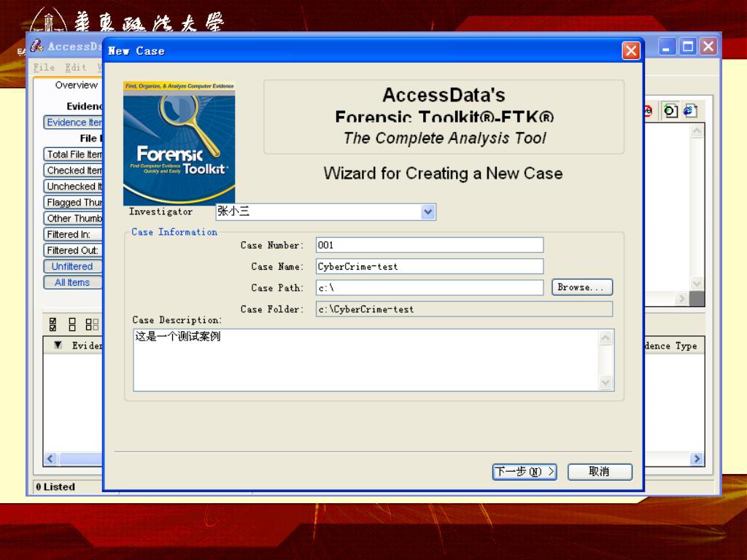Click the Browse... button

(582, 287)
